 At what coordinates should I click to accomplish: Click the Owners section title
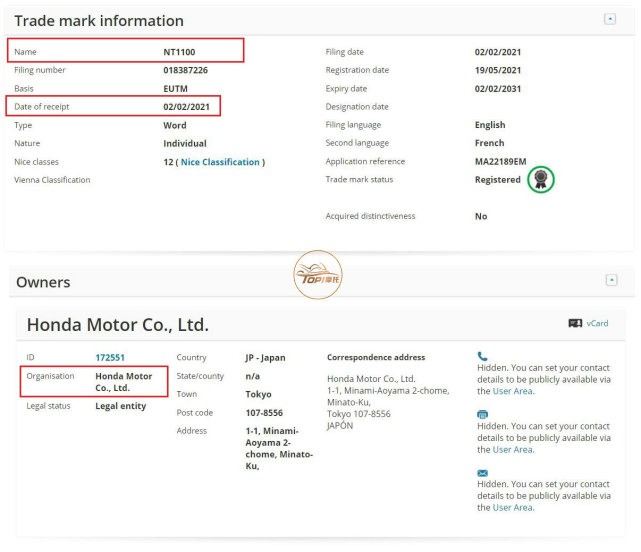pyautogui.click(x=43, y=282)
